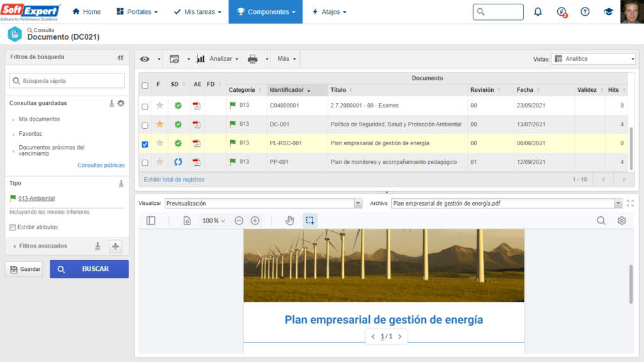Open the Mis tareas menu
644x362 pixels.
point(194,12)
